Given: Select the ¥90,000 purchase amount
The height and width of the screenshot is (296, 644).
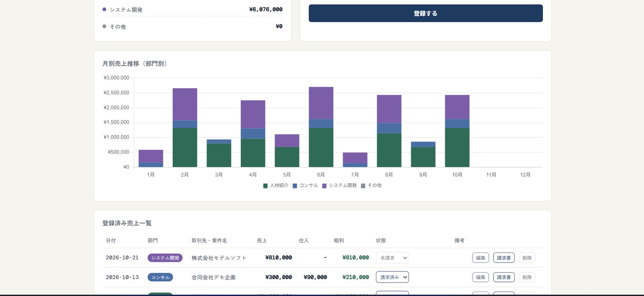Looking at the screenshot, I should coord(315,277).
